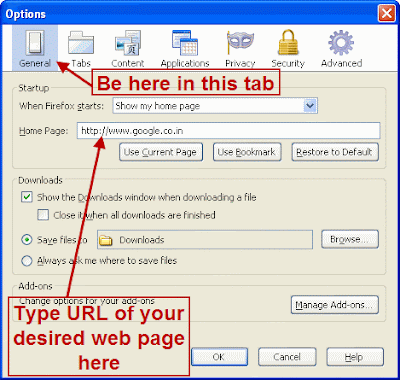Confirm settings with OK button
The height and width of the screenshot is (380, 400).
(219, 357)
